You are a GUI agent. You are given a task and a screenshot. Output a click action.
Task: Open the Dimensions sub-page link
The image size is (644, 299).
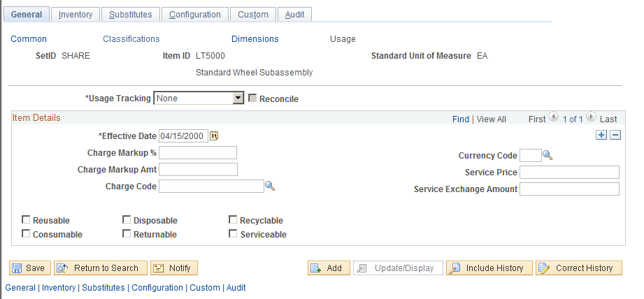[x=255, y=39]
